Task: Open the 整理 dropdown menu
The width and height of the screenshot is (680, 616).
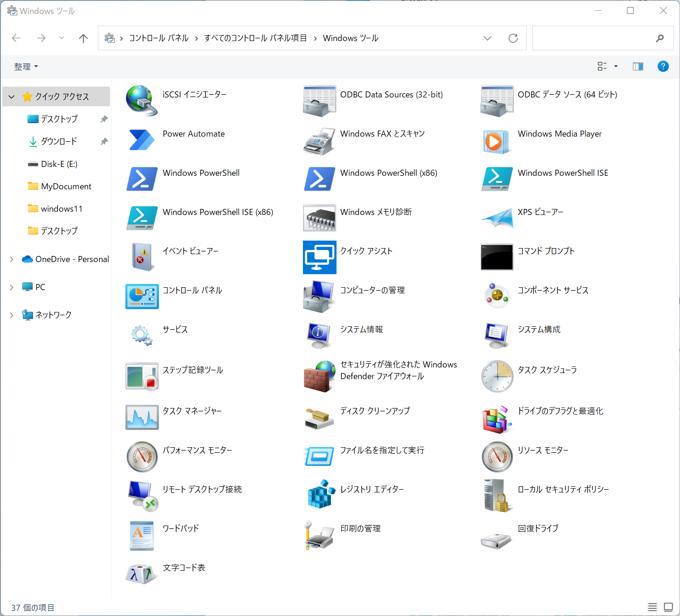Action: tap(26, 67)
